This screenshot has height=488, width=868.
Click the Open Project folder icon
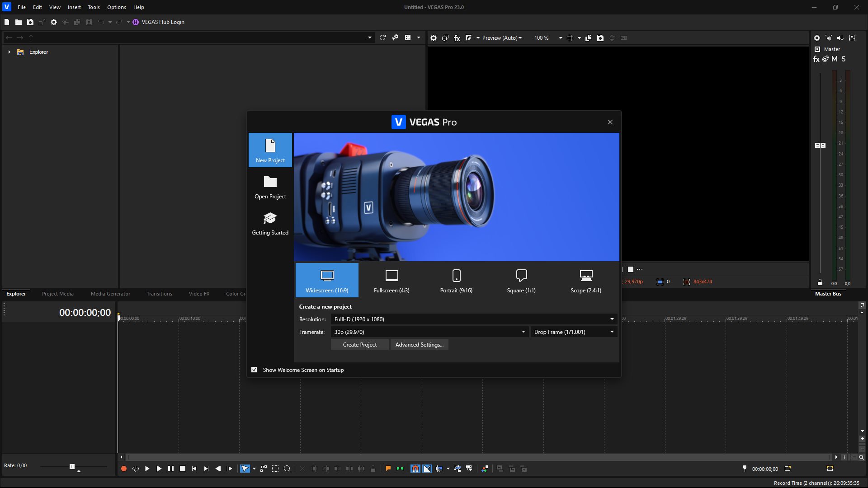[270, 182]
